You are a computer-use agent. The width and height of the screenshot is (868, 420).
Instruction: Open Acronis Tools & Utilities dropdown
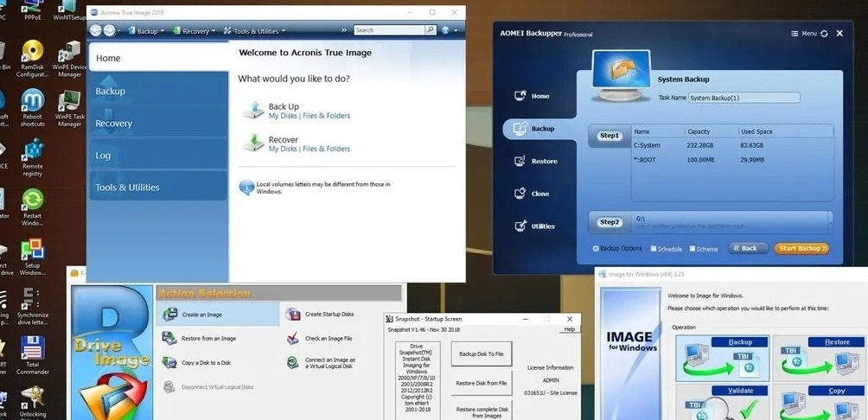[x=255, y=31]
